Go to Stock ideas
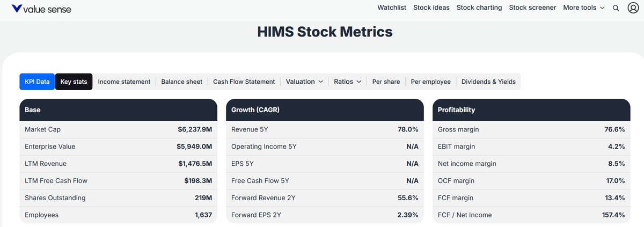 click(431, 8)
